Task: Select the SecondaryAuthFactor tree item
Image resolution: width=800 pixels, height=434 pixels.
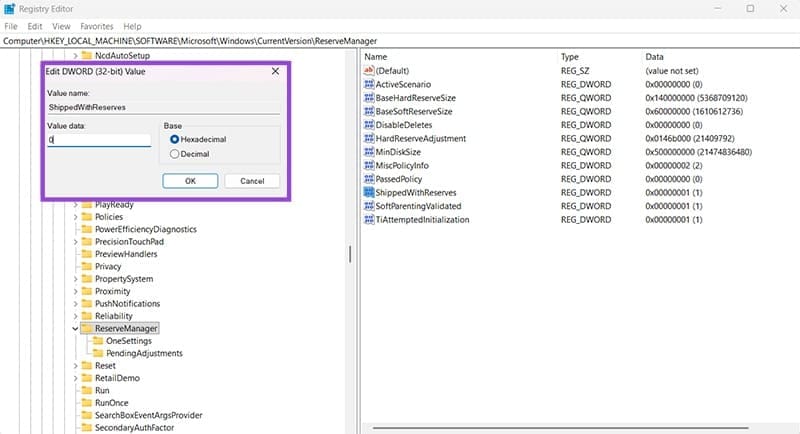Action: click(134, 427)
